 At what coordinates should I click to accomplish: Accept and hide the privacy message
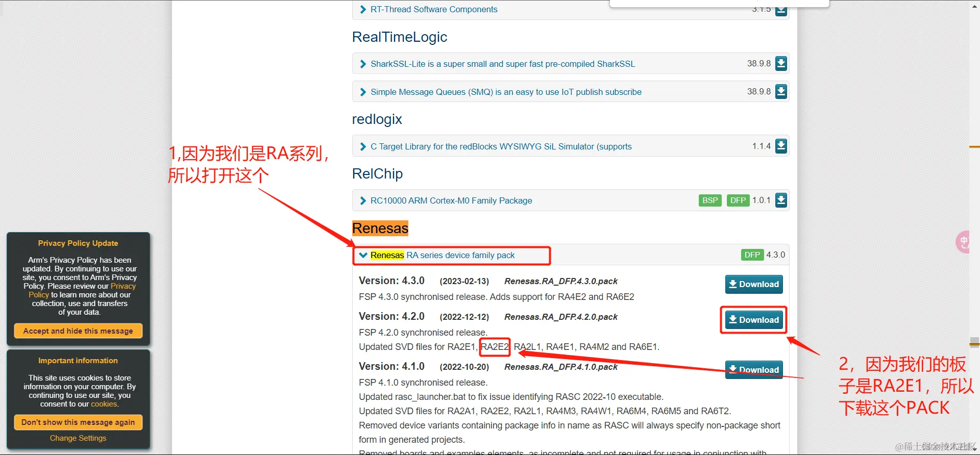78,331
